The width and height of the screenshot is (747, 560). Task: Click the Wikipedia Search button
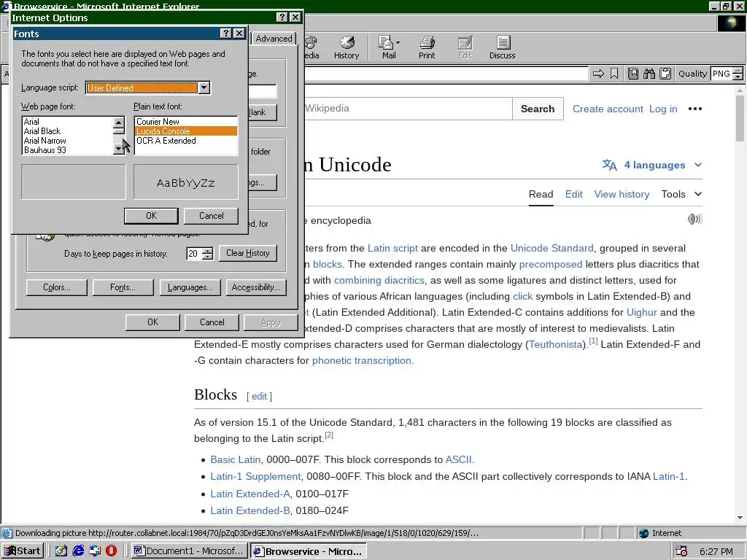click(538, 109)
